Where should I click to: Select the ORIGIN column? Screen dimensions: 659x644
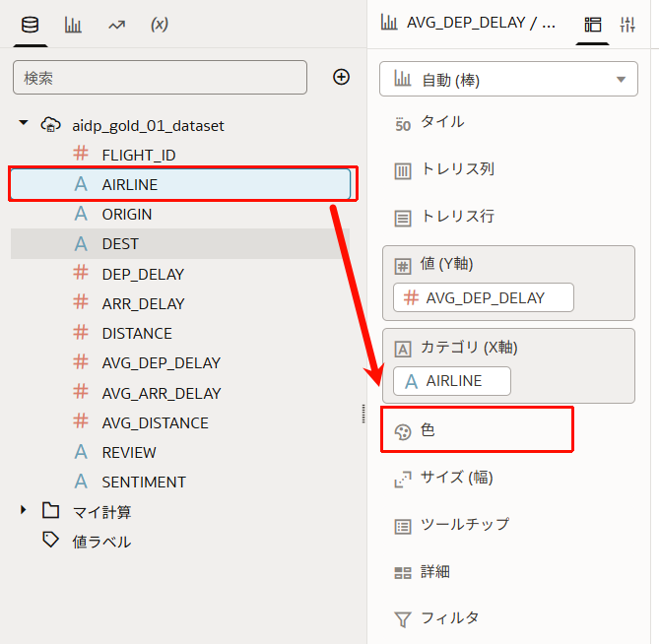tap(126, 215)
